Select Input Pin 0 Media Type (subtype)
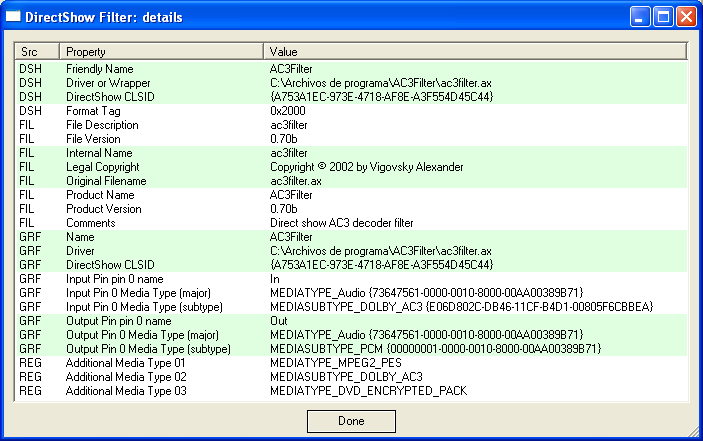 coord(144,307)
